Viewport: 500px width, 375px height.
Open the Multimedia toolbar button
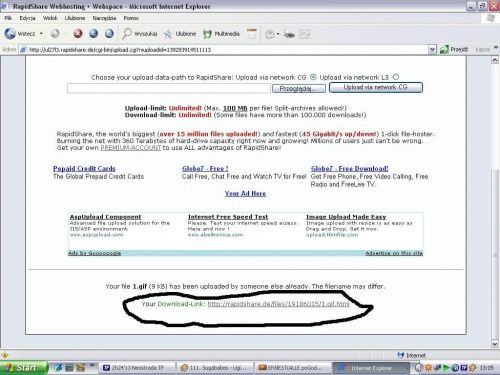(221, 34)
